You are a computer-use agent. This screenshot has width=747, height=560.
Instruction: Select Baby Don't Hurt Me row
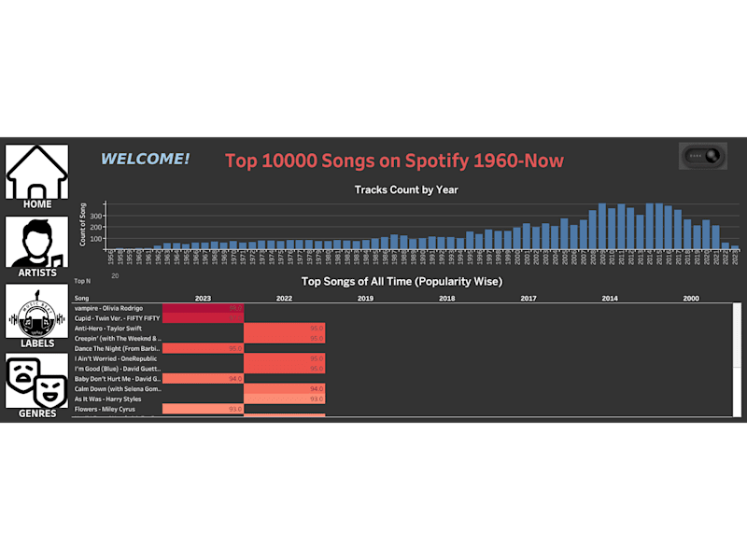click(x=118, y=379)
